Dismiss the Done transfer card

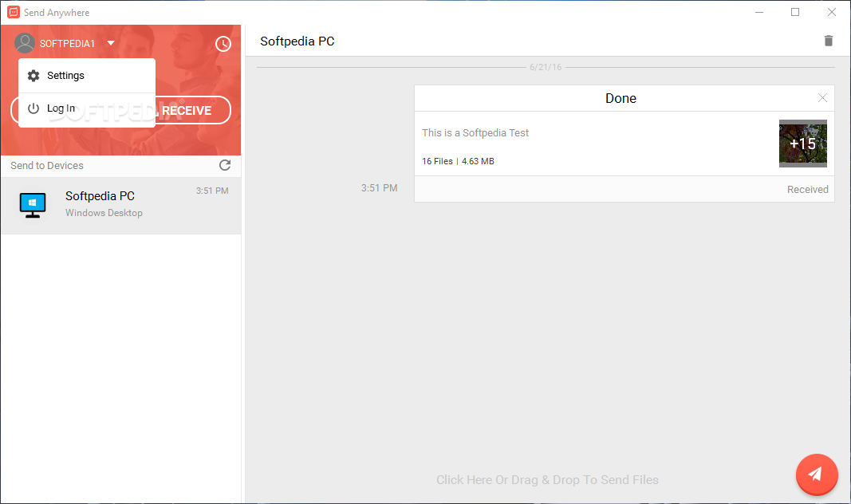click(822, 97)
